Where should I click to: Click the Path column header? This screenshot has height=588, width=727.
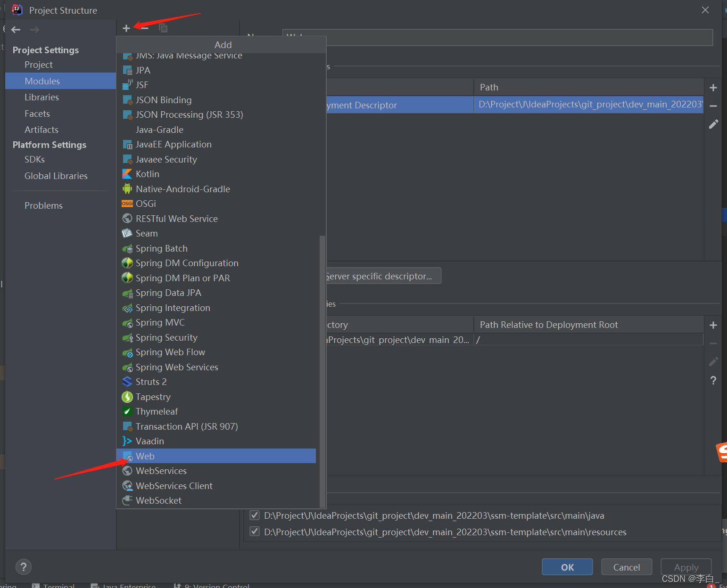[588, 87]
